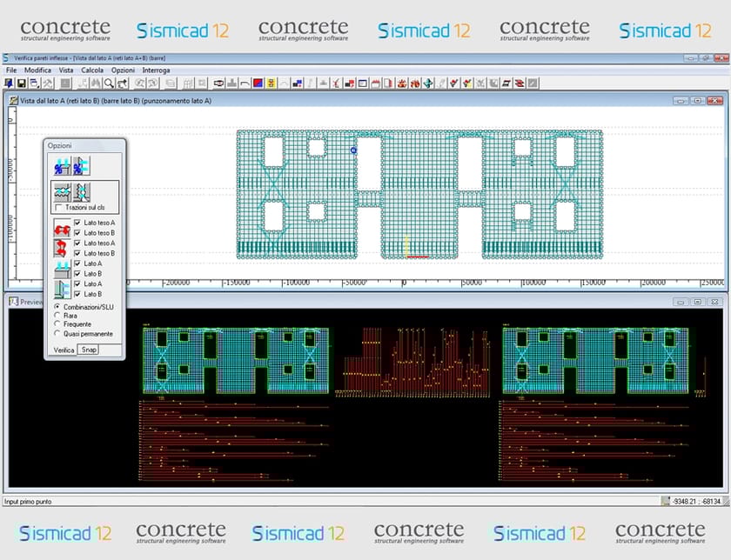
Task: Click the Save icon in the toolbar
Action: [22, 83]
